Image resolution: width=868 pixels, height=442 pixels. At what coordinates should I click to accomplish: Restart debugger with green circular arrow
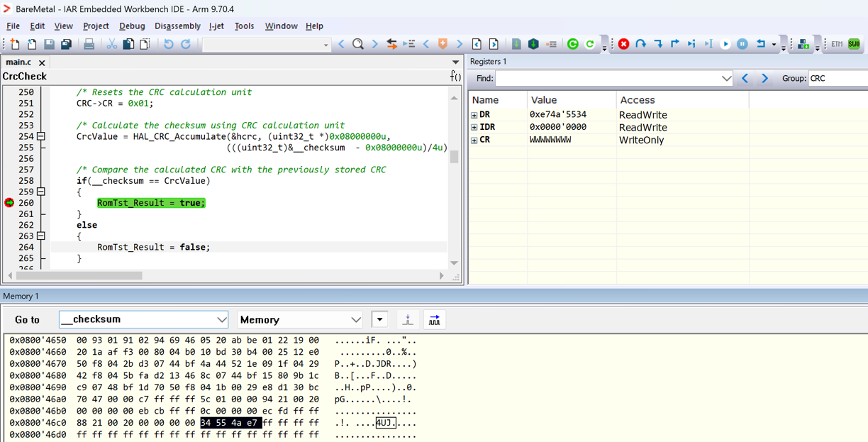click(x=573, y=44)
